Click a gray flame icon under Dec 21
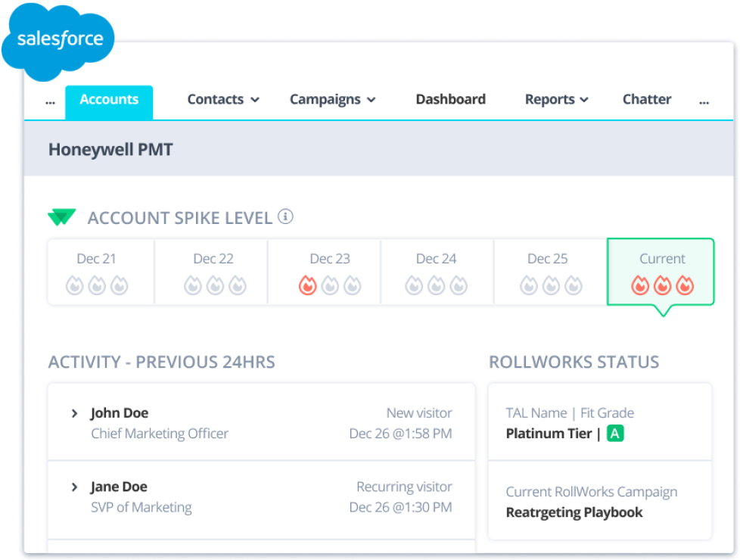 pos(76,285)
